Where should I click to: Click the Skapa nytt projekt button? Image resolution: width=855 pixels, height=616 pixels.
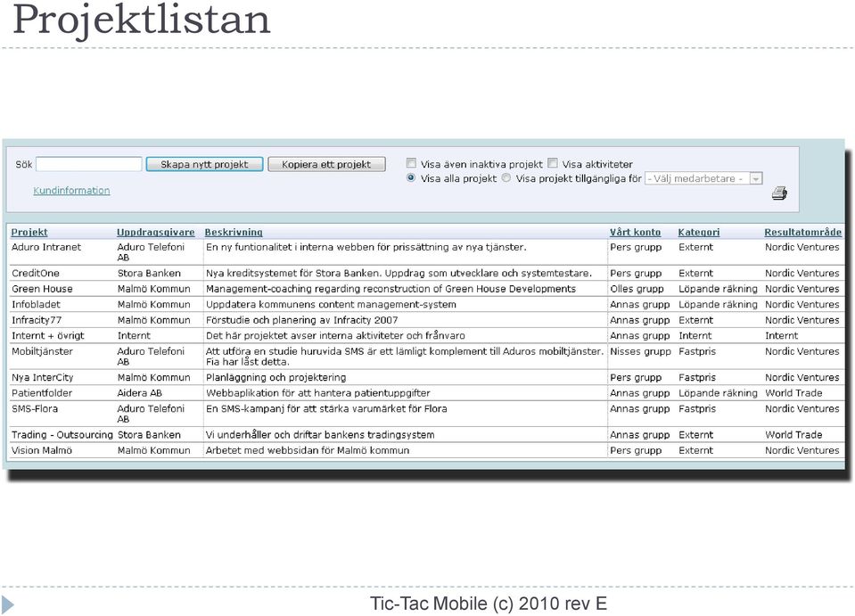204,164
